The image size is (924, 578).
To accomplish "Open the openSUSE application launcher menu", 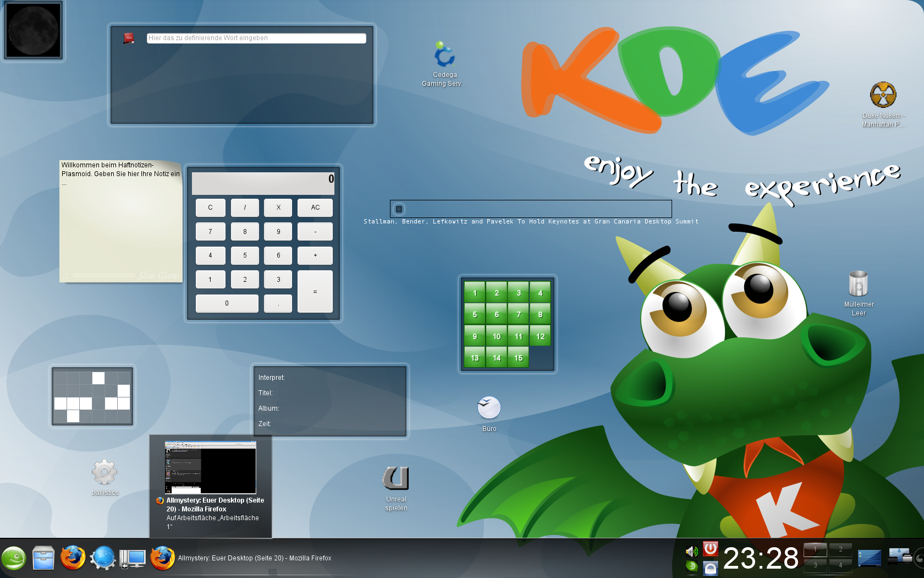I will 14,558.
